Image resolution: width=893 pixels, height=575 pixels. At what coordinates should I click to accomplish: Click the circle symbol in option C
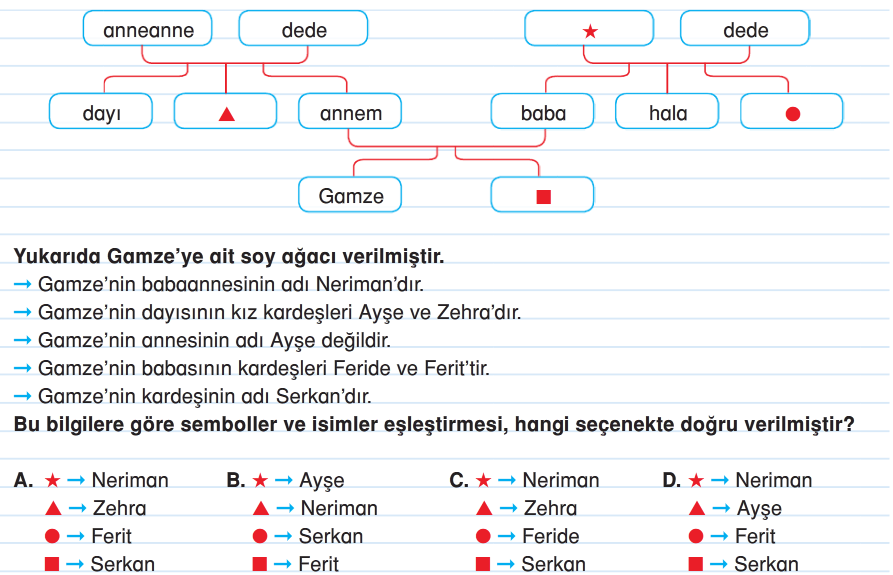click(483, 537)
